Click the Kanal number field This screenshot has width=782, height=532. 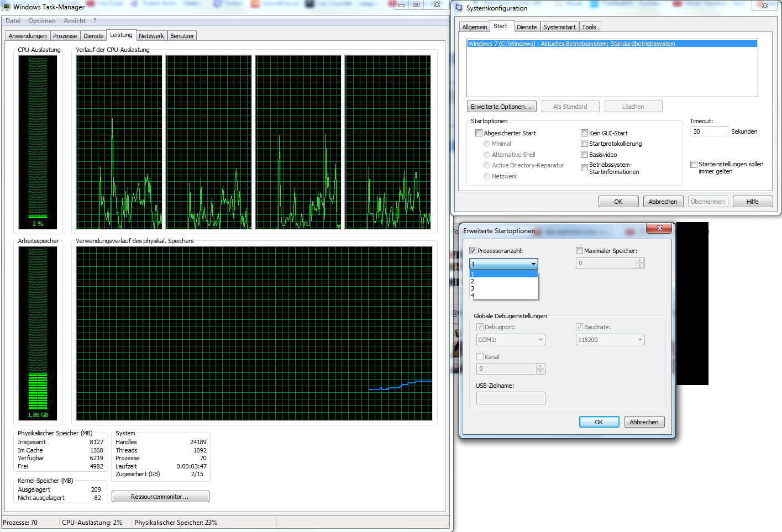(x=506, y=368)
